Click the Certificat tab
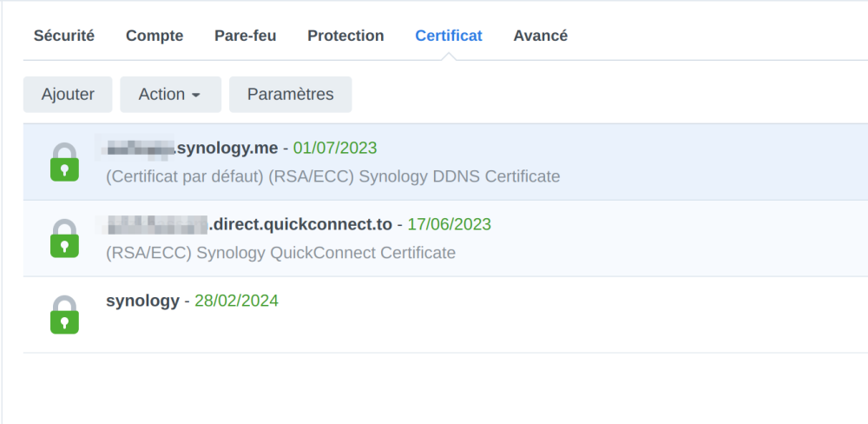The image size is (868, 424). point(449,36)
